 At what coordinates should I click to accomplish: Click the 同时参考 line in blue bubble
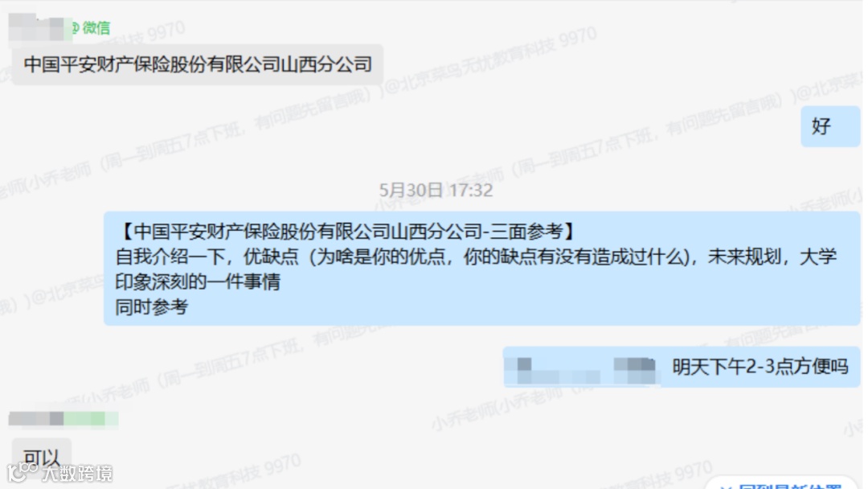pyautogui.click(x=152, y=306)
